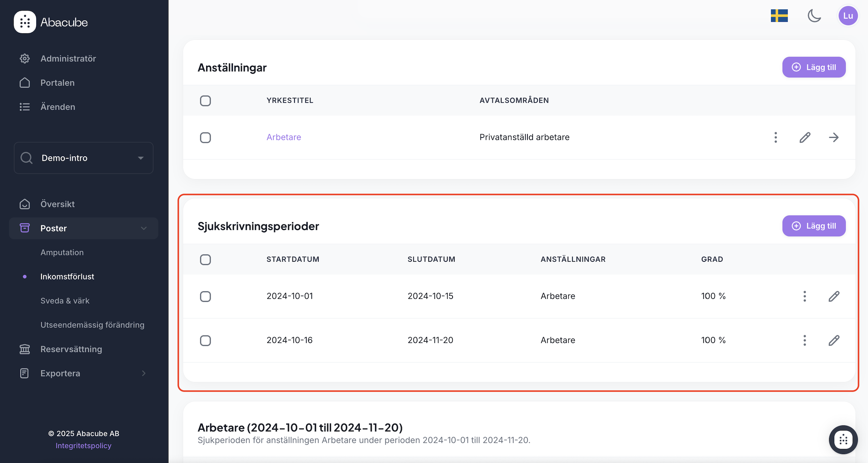Click the Swedish flag language icon
The image size is (868, 463).
tap(779, 16)
